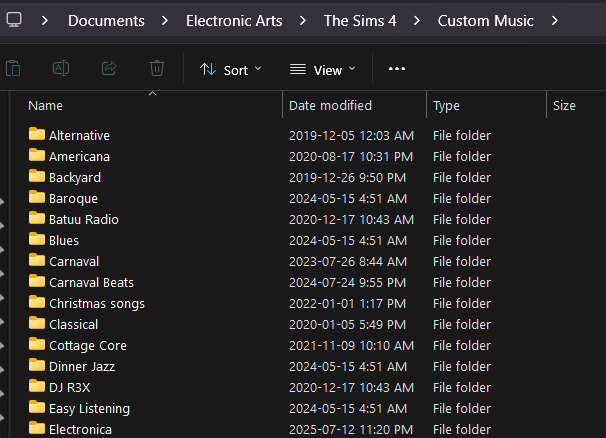
Task: Click the Batuu Radio folder icon
Action: (x=37, y=219)
